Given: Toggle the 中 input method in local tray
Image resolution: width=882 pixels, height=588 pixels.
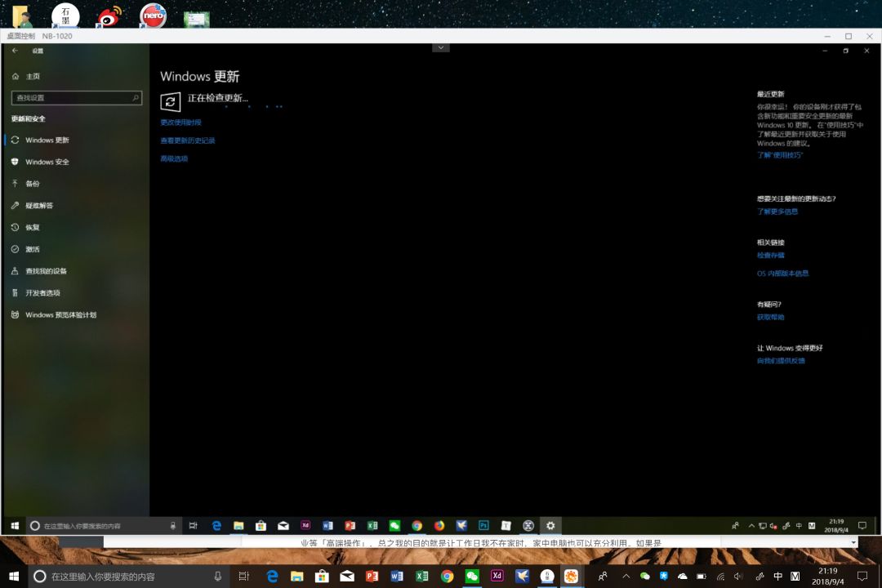Looking at the screenshot, I should coord(778,577).
